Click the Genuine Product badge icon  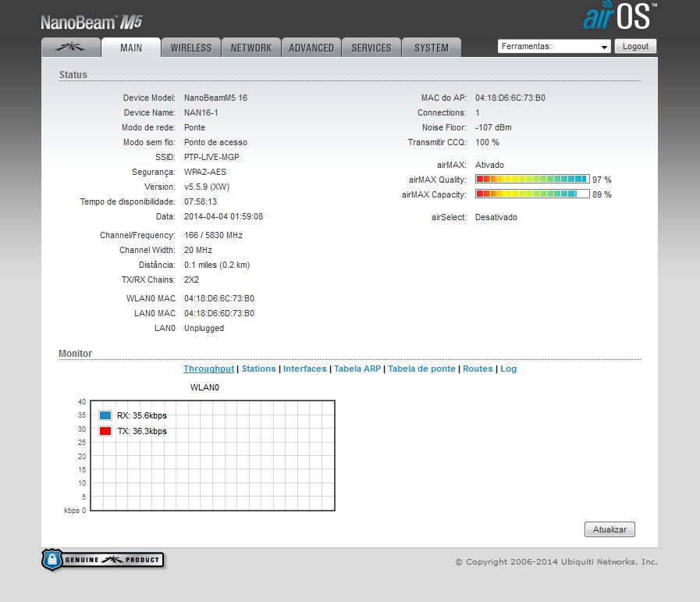point(103,560)
